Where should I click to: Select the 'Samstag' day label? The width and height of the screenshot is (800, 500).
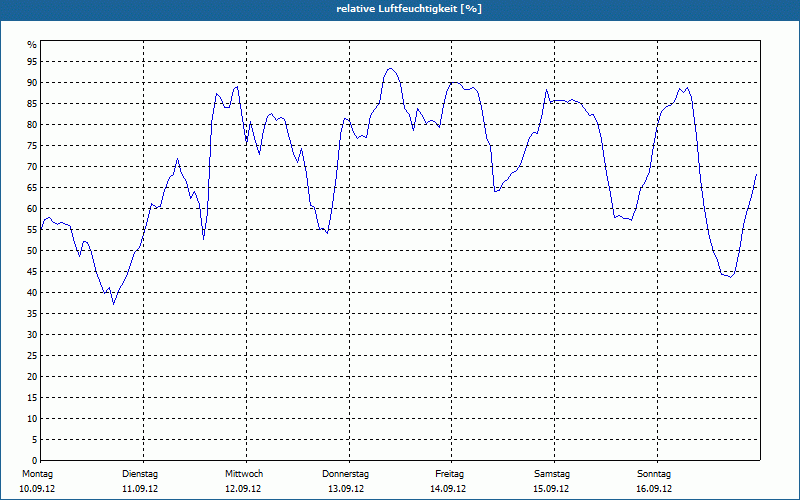pos(552,474)
